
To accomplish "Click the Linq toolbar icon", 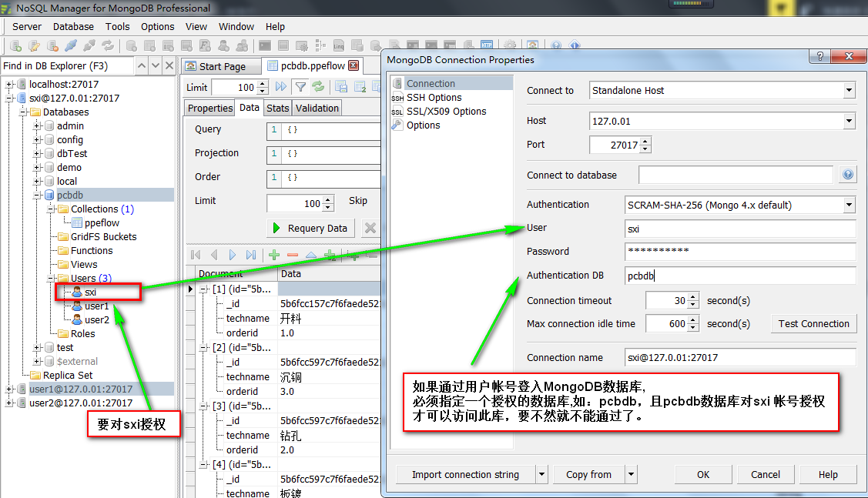I will click(x=339, y=46).
